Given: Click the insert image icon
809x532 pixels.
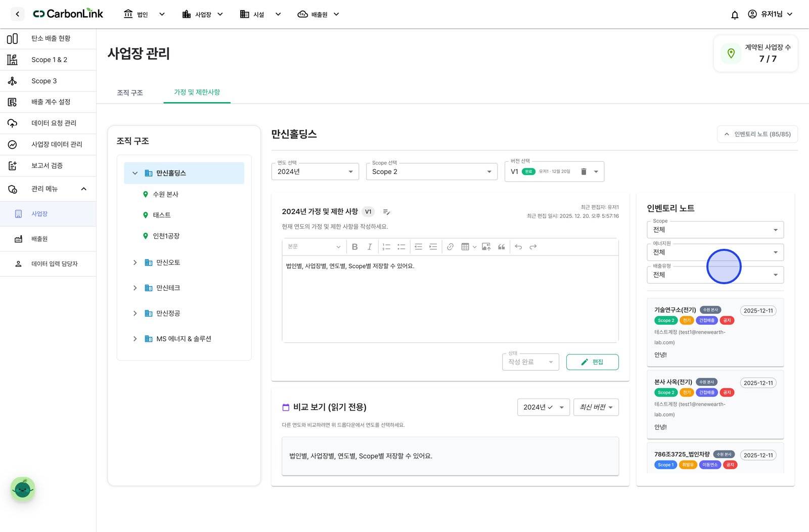Looking at the screenshot, I should [x=486, y=247].
